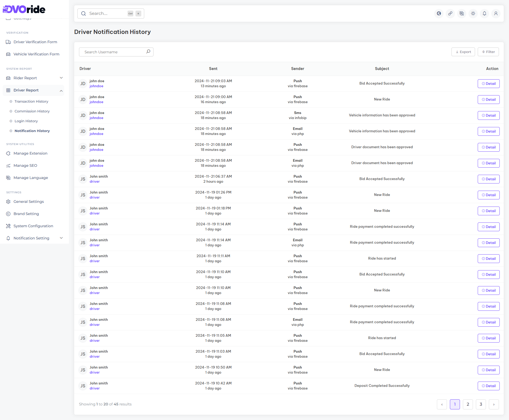The height and width of the screenshot is (420, 509).
Task: Open the language translate icon
Action: [462, 14]
